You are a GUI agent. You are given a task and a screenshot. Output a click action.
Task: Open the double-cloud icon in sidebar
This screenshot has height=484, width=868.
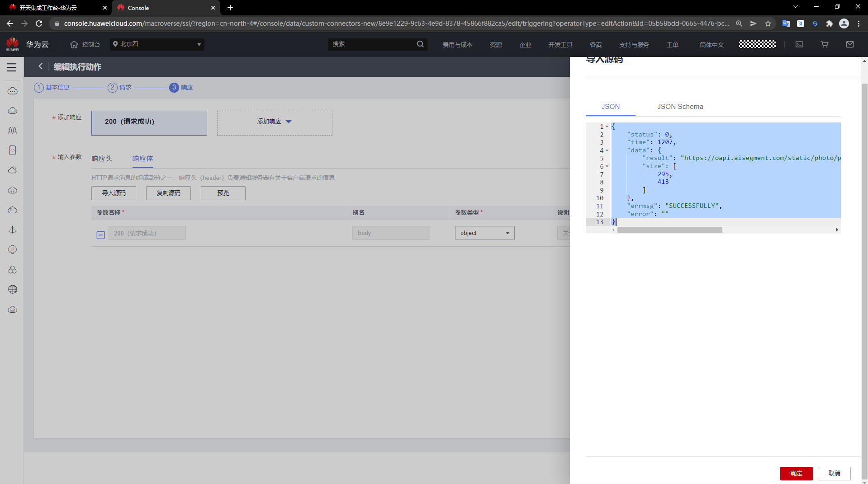[13, 170]
